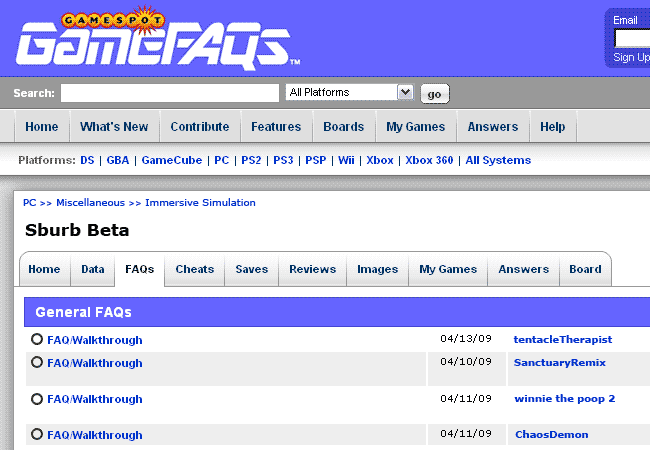Open the Immersive Simulation breadcrumb link

click(x=200, y=202)
